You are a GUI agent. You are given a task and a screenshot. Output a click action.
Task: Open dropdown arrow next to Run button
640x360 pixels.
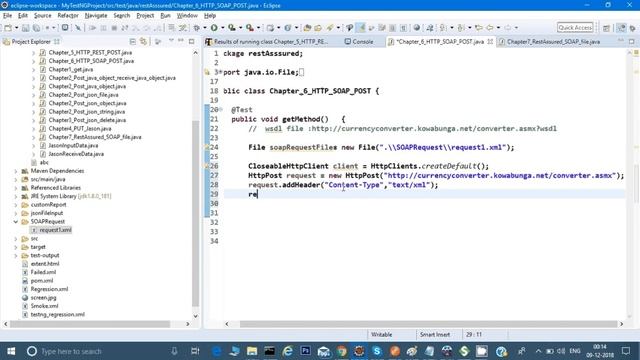[x=222, y=28]
